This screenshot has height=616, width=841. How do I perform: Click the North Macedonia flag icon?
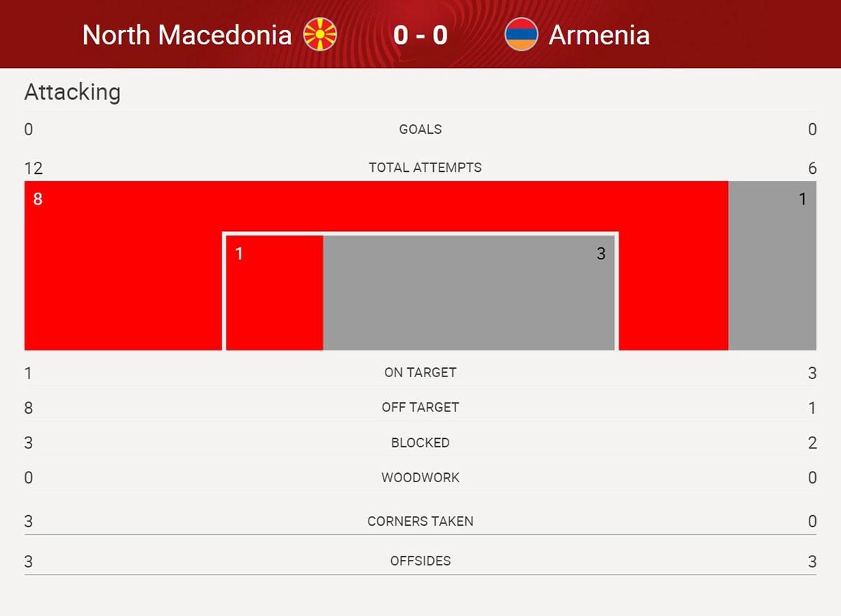click(320, 34)
